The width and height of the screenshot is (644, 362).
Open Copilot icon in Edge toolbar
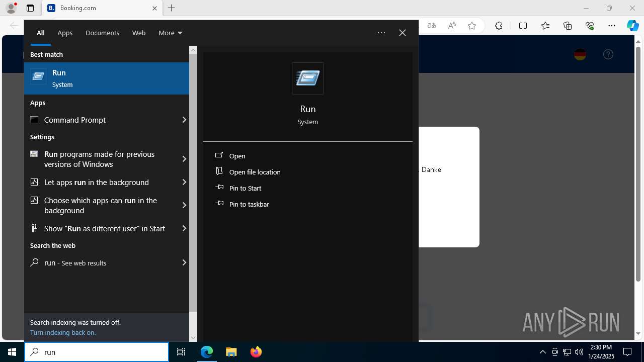(x=632, y=26)
